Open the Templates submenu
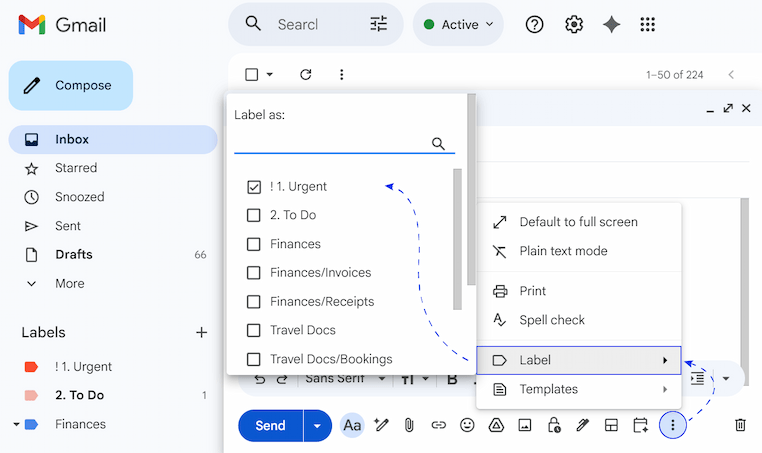This screenshot has width=762, height=453. coord(579,389)
